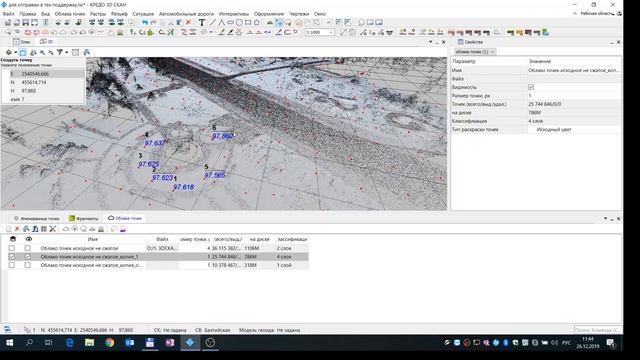Click the на диске column header

pyautogui.click(x=259, y=239)
